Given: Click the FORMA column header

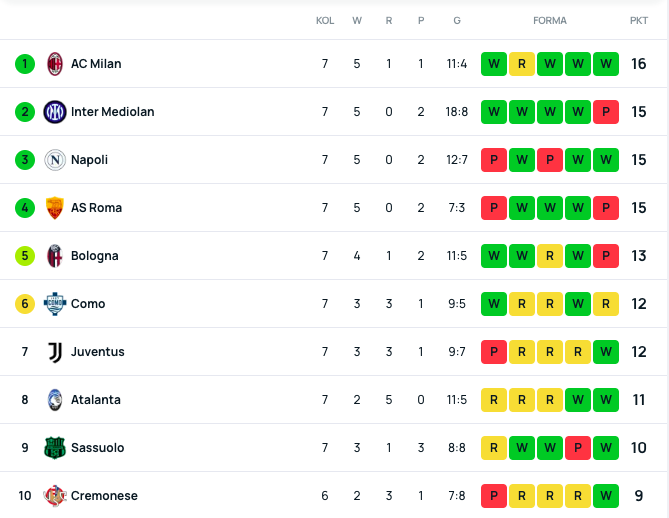Looking at the screenshot, I should (x=550, y=20).
